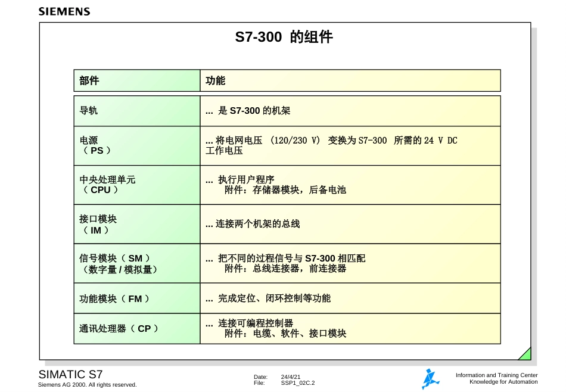The image size is (566, 392).
Task: Click '附件：总线连接器，前连接器'
Action: click(285, 269)
